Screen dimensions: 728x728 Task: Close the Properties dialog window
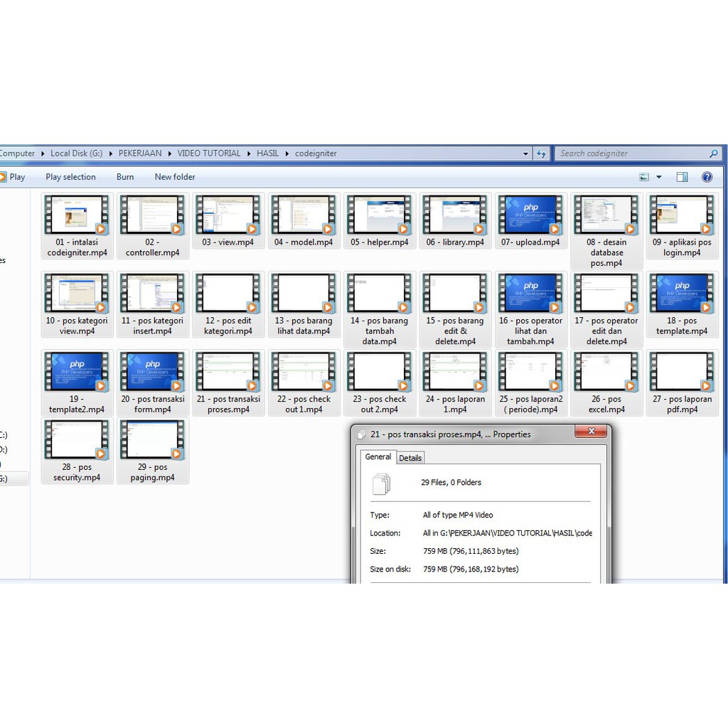(x=591, y=432)
